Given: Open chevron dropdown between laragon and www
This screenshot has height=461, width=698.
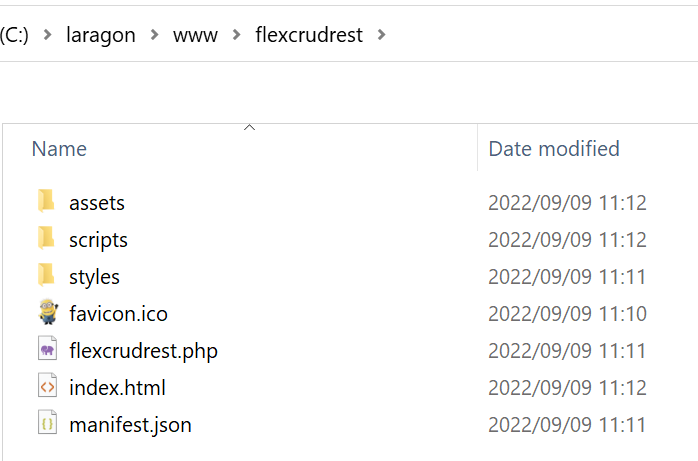Looking at the screenshot, I should point(155,35).
